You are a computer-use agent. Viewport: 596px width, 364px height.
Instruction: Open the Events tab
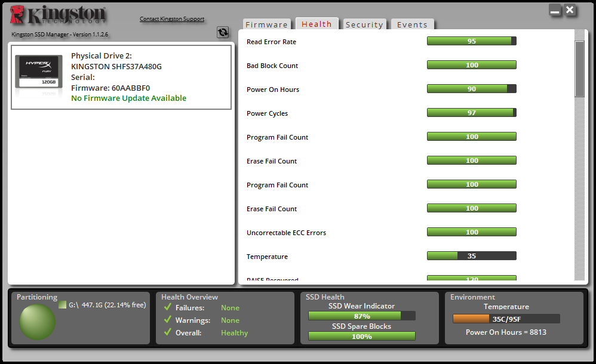(x=413, y=24)
